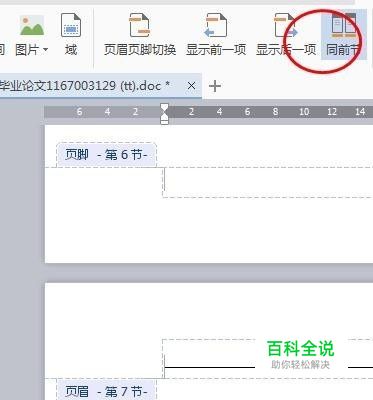Switch between header and footer with 页眉页脚切换

pyautogui.click(x=140, y=34)
